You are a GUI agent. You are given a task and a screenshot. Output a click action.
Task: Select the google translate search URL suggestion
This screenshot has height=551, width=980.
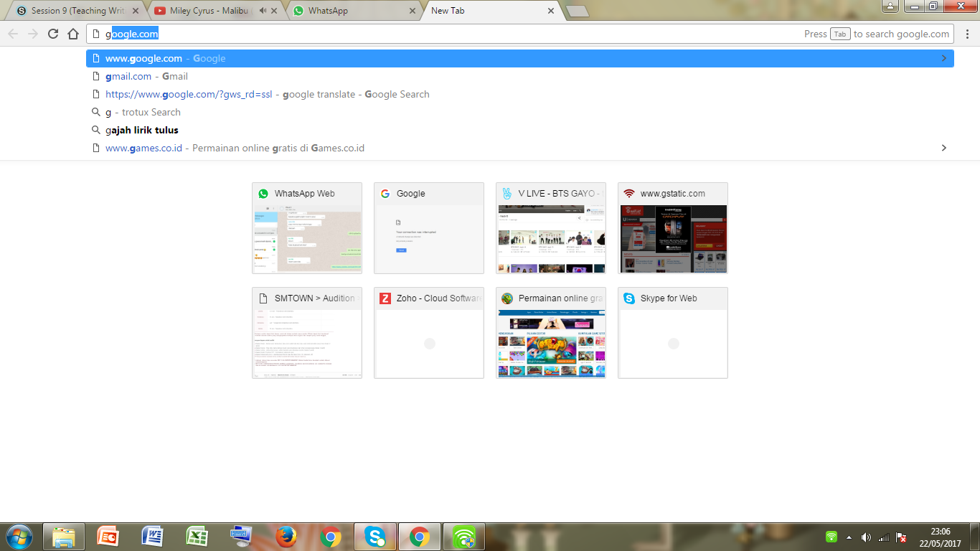[520, 94]
